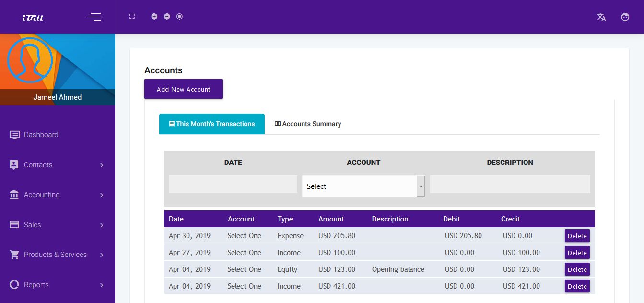Click the Add New Account button

(x=183, y=89)
